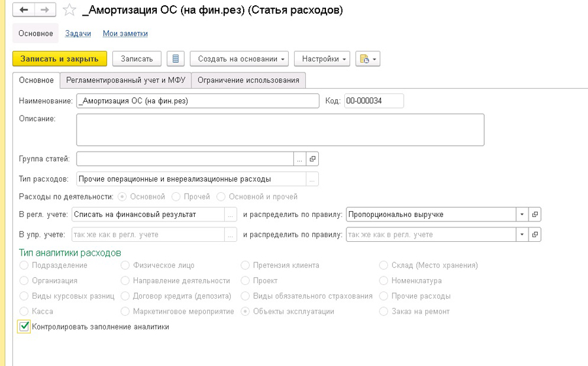Screen dimensions: 588x366
Task: Click В упр. учете так же как field
Action: [148, 235]
